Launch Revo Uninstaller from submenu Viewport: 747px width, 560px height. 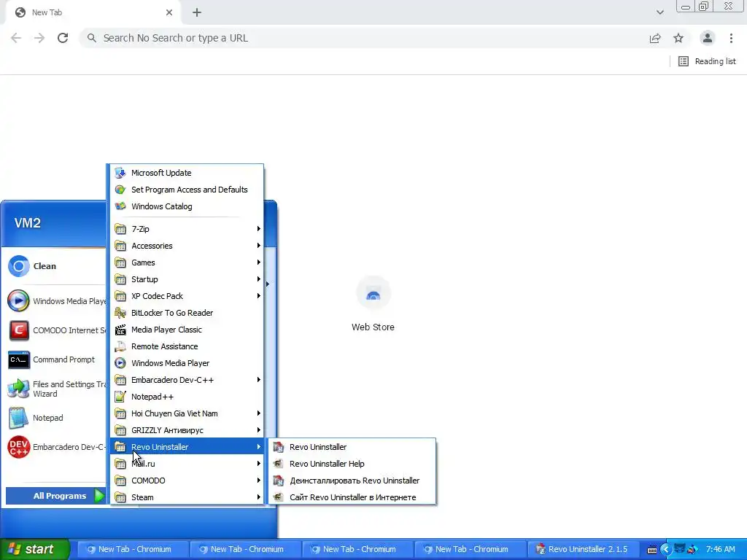[352, 447]
